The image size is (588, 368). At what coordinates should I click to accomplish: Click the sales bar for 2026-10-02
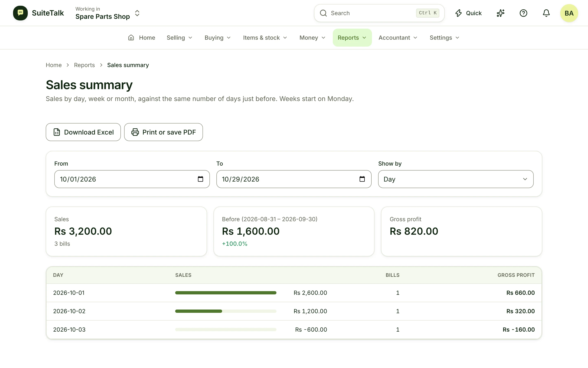(x=226, y=311)
